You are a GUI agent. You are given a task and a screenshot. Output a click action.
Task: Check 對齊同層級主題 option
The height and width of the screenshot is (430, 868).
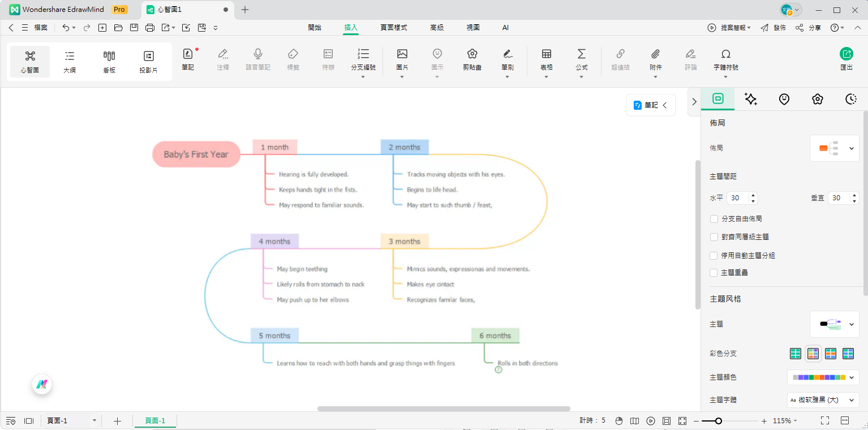point(714,237)
